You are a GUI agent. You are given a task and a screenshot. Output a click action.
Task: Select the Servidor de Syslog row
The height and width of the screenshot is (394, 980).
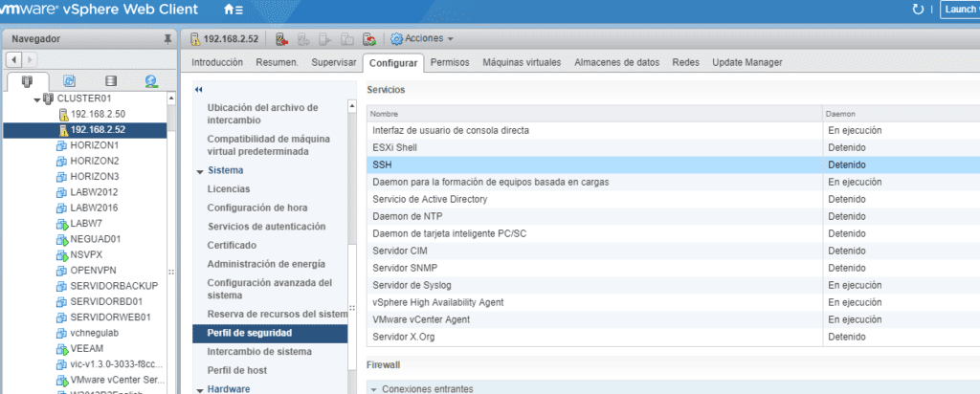pos(673,285)
